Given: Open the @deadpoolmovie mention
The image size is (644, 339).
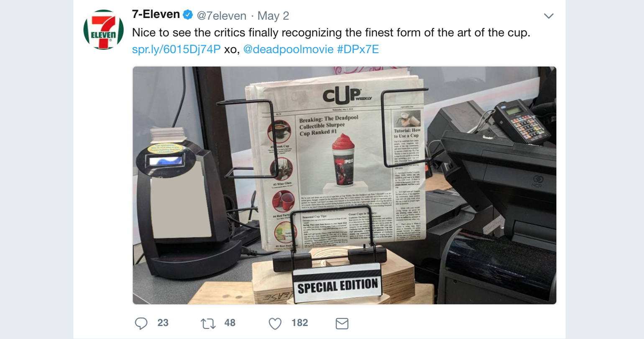Looking at the screenshot, I should coord(288,49).
